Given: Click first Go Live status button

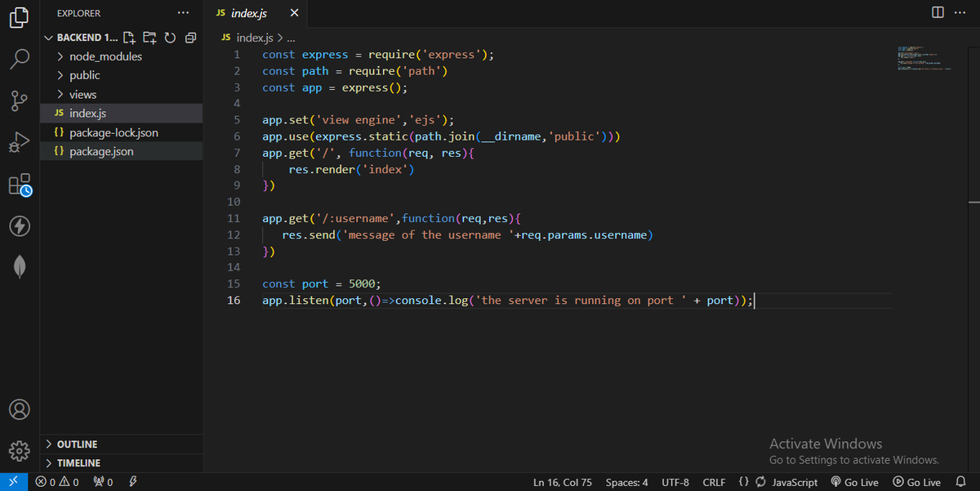Looking at the screenshot, I should click(x=854, y=482).
